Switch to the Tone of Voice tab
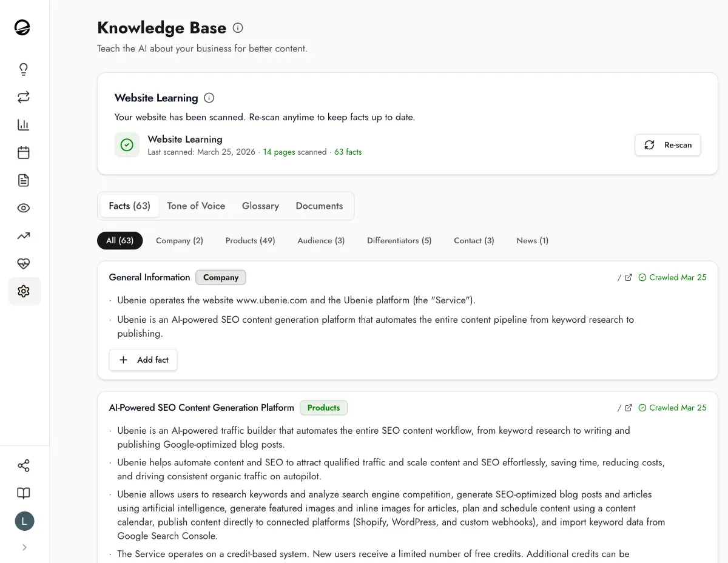Viewport: 728px width, 563px height. [196, 206]
